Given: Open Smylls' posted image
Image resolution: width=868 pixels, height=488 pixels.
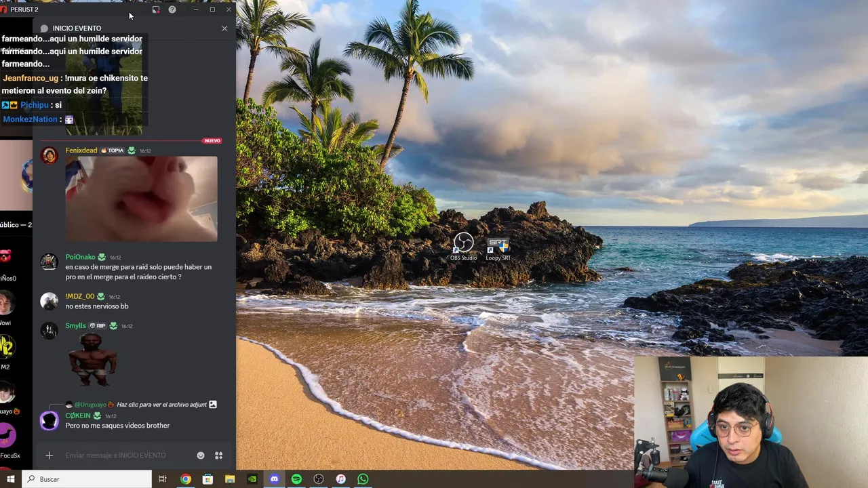Looking at the screenshot, I should 92,359.
